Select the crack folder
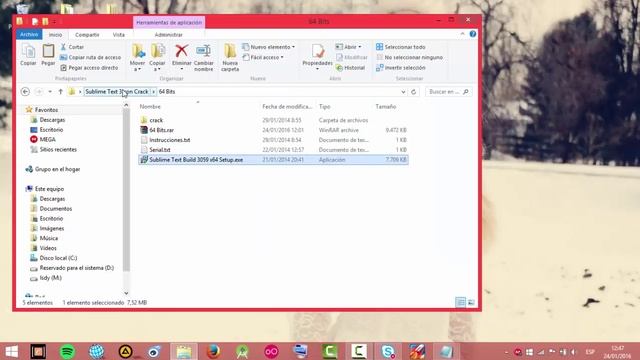 point(156,120)
